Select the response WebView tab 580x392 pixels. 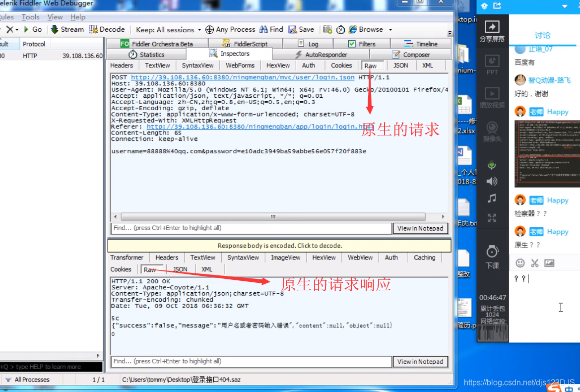360,258
